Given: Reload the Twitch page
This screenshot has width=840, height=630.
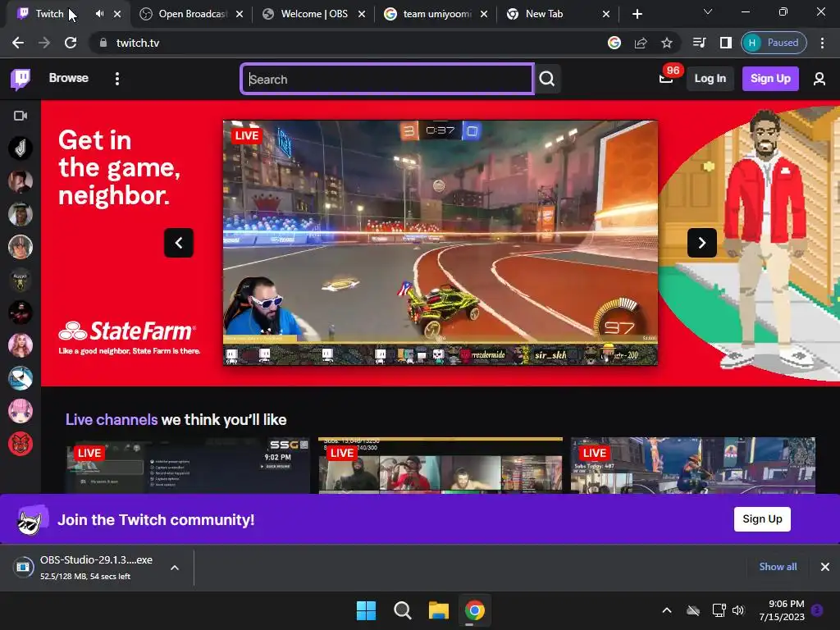Looking at the screenshot, I should (x=71, y=43).
